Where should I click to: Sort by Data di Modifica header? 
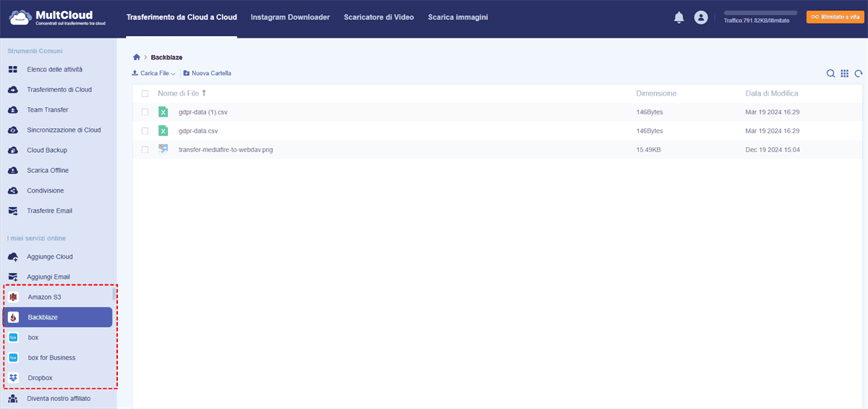coord(772,93)
